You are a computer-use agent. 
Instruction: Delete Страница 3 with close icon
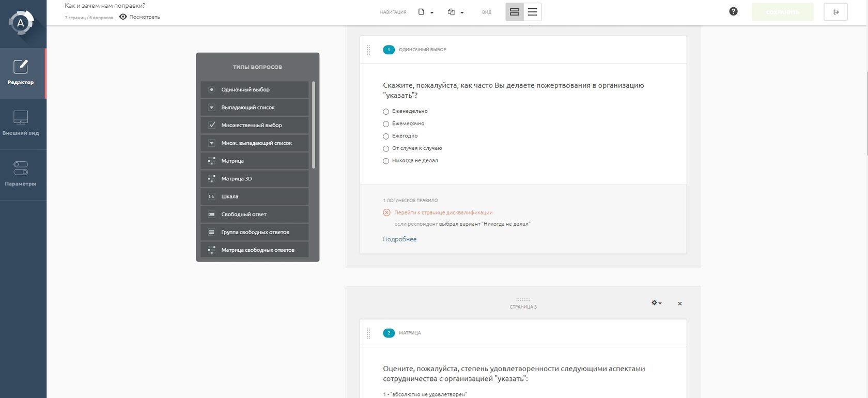[x=680, y=303]
